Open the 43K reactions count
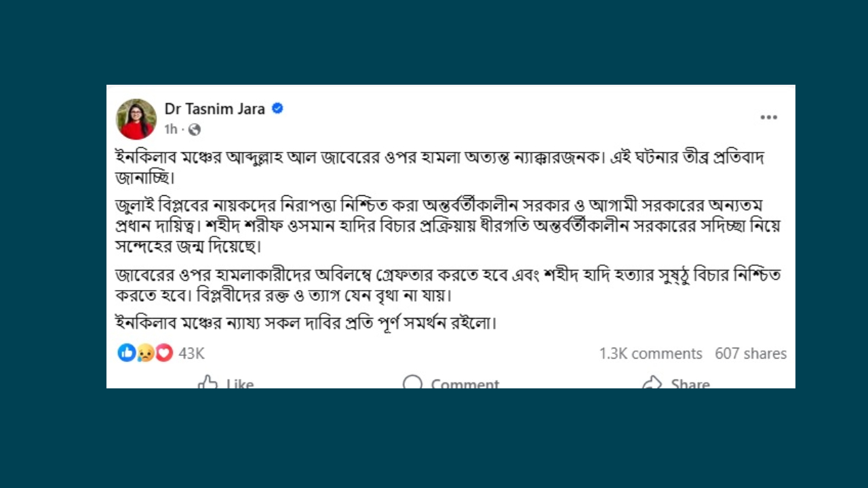The height and width of the screenshot is (488, 868). tap(191, 353)
